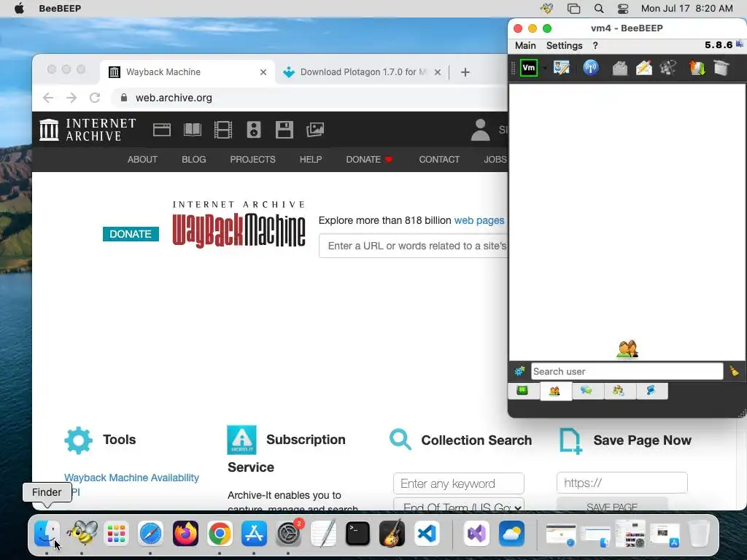Click the grey mailbox icon in BeeBEEP toolbar

tap(619, 68)
